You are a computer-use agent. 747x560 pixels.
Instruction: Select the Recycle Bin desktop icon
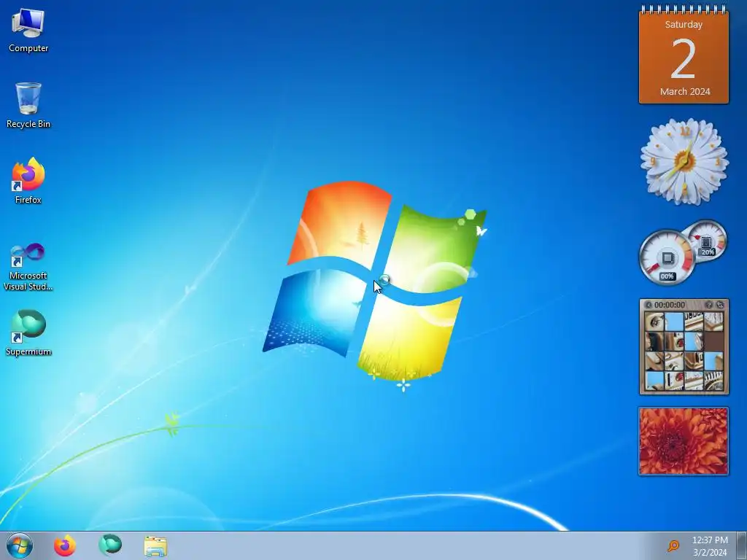coord(28,105)
